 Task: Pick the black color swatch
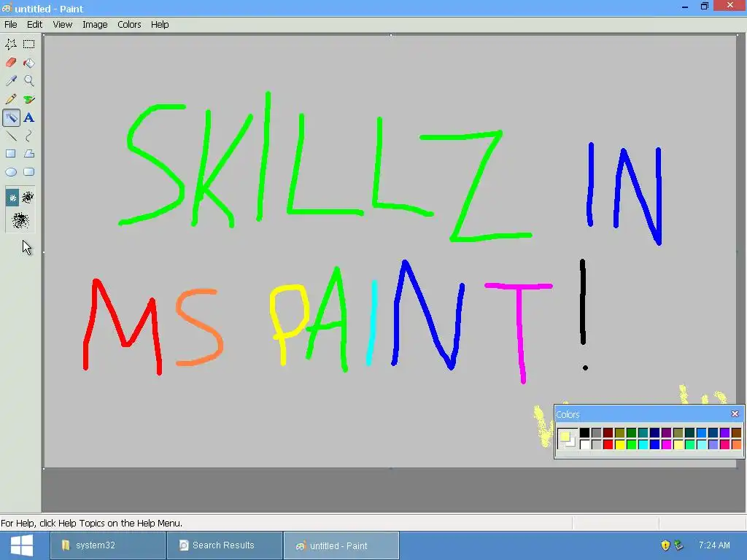584,433
